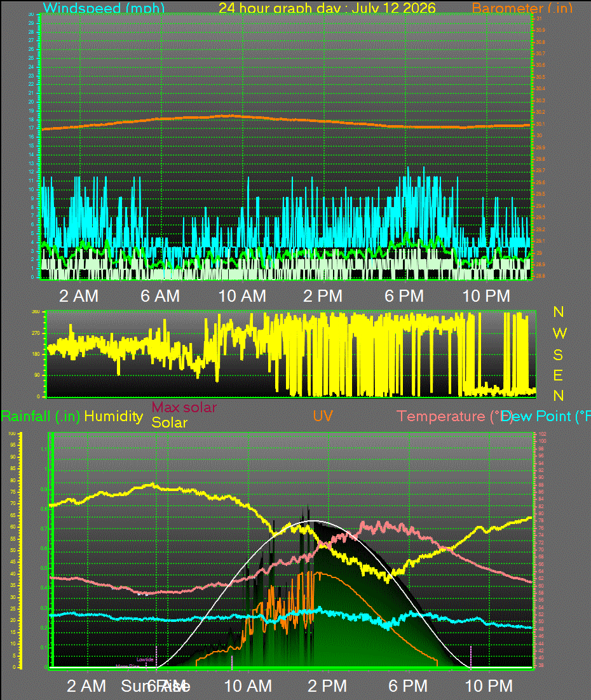
Task: Click the Windspeed (mph) title
Action: pyautogui.click(x=104, y=8)
